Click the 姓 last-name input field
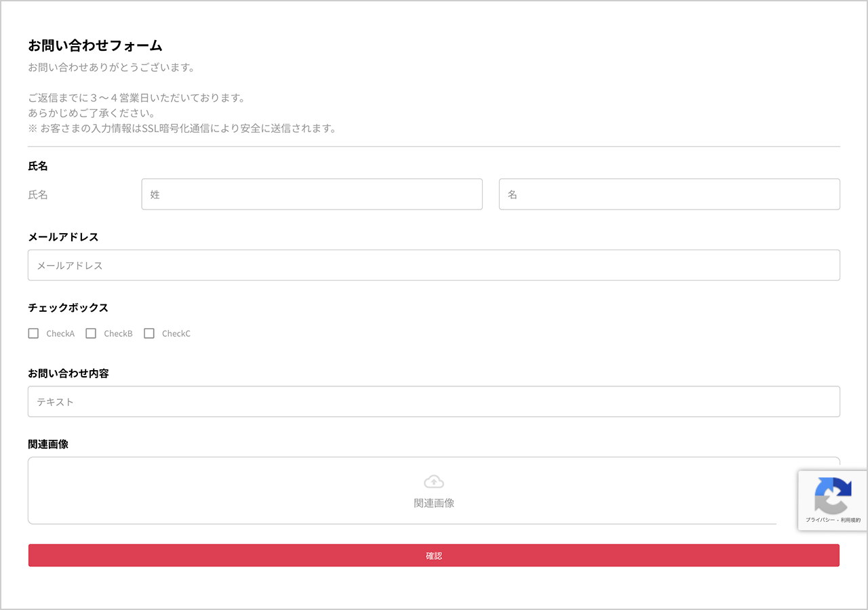The width and height of the screenshot is (868, 610). pyautogui.click(x=312, y=194)
